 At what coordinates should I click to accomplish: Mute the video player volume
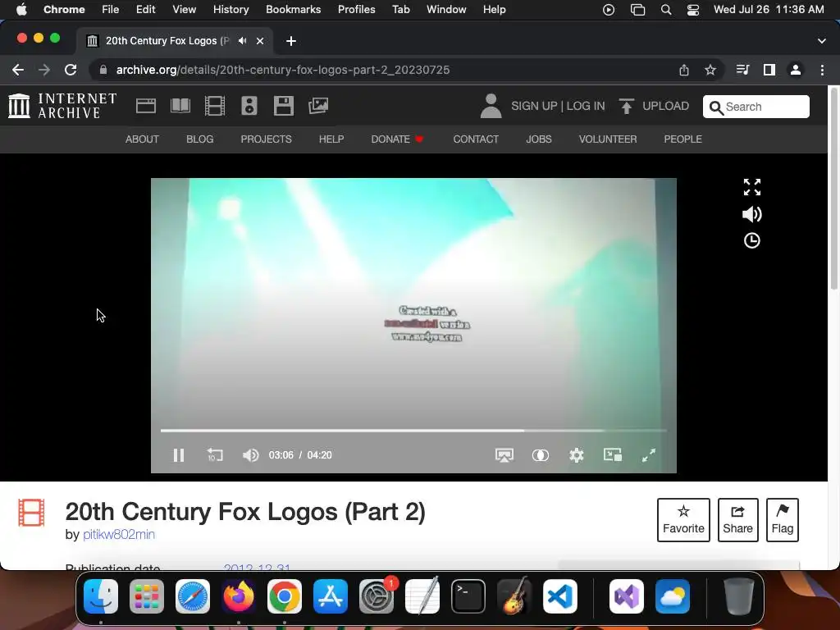[x=250, y=455]
